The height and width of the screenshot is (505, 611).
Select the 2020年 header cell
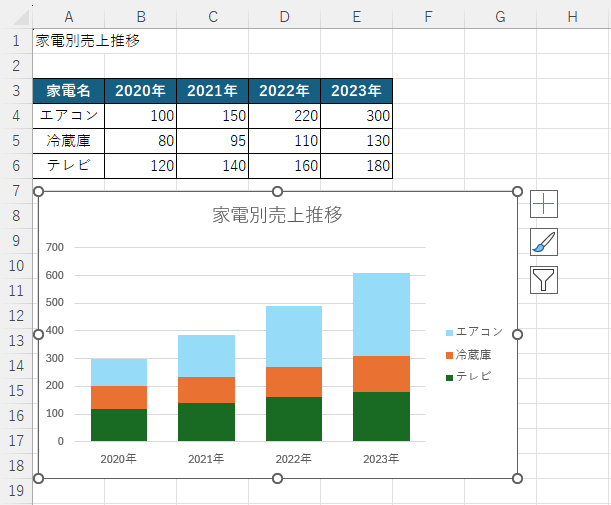point(141,91)
